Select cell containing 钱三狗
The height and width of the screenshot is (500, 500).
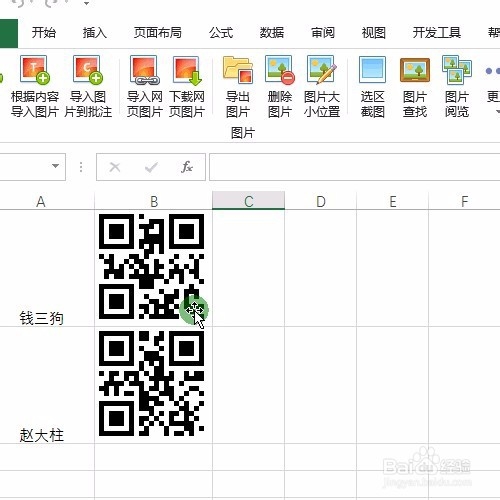coord(47,268)
